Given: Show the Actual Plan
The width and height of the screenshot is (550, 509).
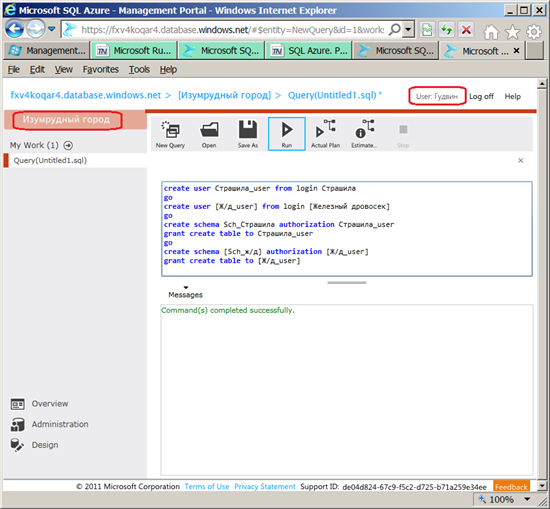Looking at the screenshot, I should pos(326,134).
